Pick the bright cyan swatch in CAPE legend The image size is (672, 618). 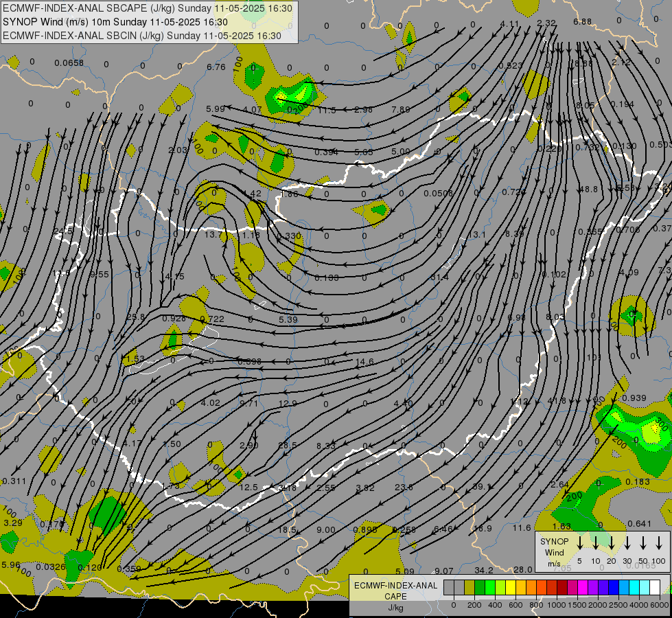pos(634,588)
